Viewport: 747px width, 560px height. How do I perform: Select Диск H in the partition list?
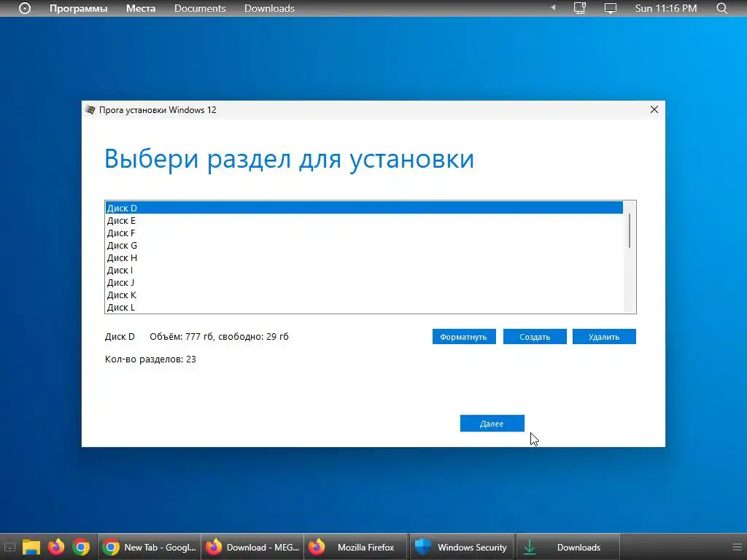point(364,257)
